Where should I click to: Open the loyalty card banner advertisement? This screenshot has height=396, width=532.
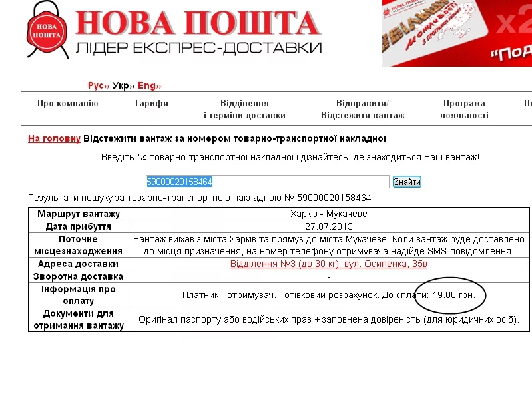tap(457, 33)
